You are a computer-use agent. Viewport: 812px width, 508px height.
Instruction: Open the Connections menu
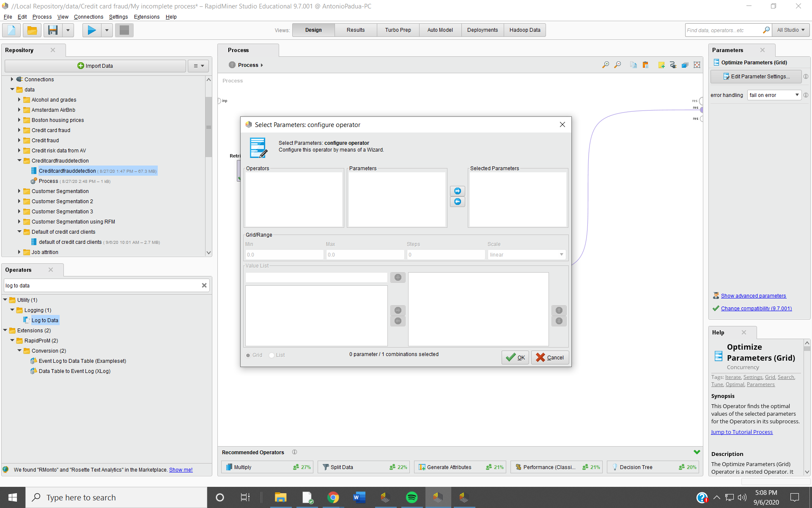(x=88, y=17)
